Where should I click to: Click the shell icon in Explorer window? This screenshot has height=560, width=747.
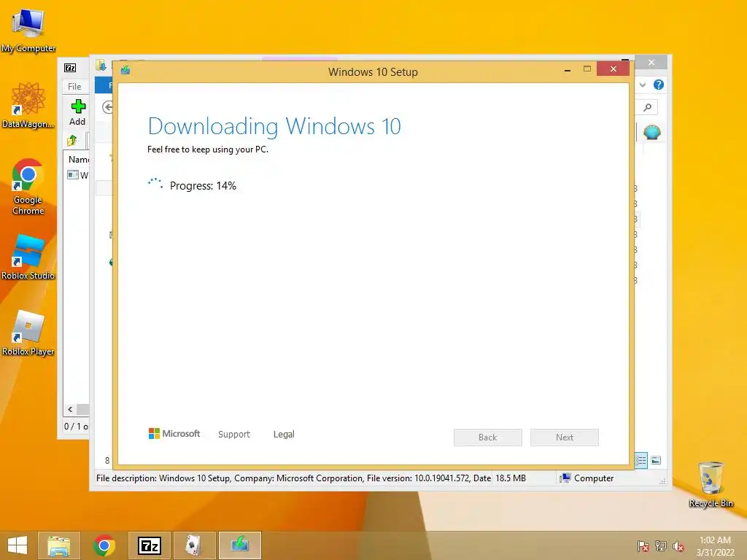click(651, 132)
